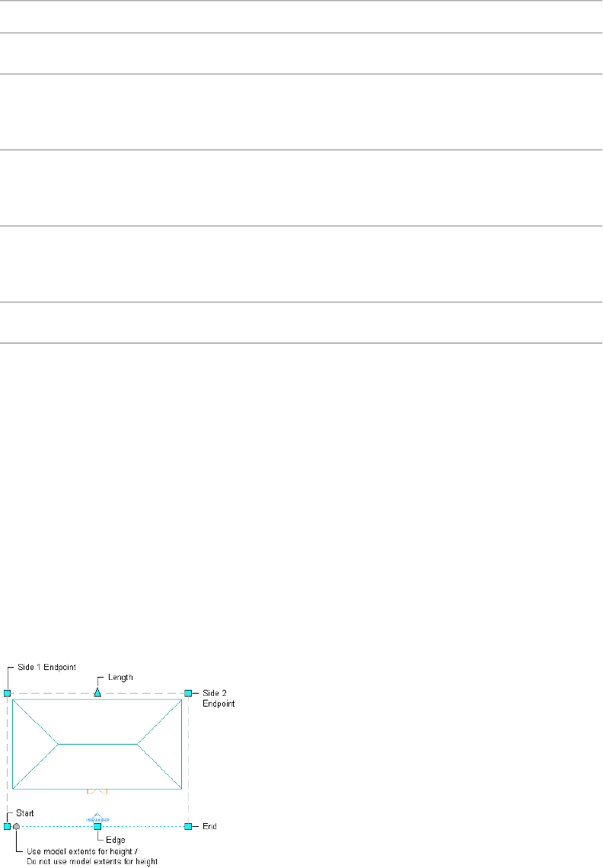Click the blue view number marker
This screenshot has height=868, width=603.
97,817
